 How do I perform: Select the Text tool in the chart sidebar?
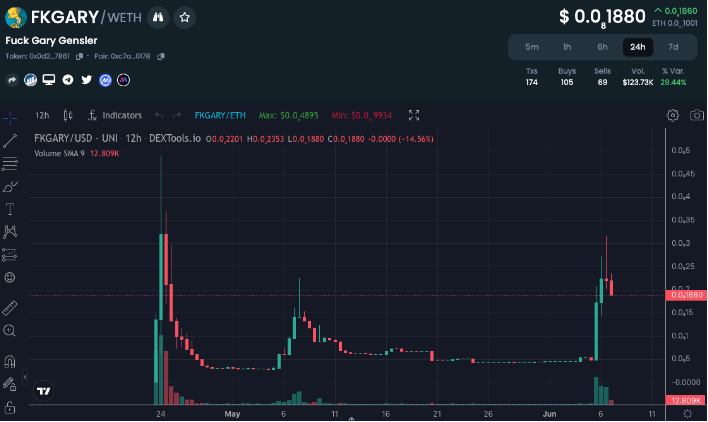tap(10, 209)
